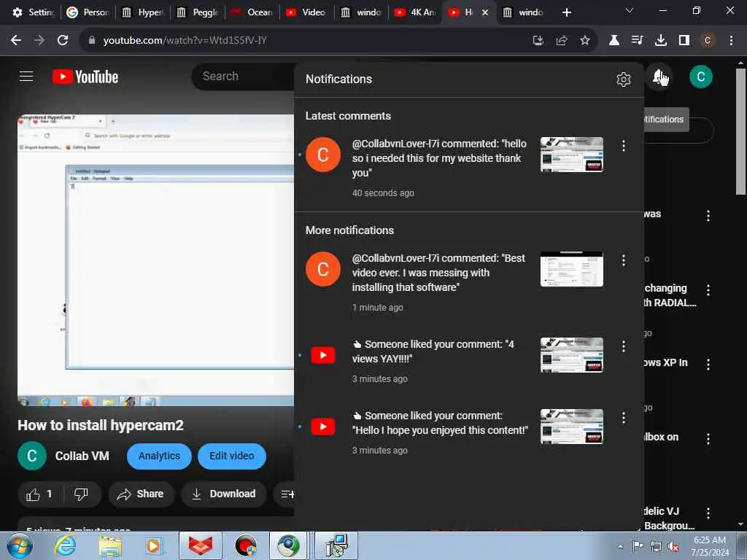Open the account avatar menu
Screen dimensions: 747x560
pos(701,77)
